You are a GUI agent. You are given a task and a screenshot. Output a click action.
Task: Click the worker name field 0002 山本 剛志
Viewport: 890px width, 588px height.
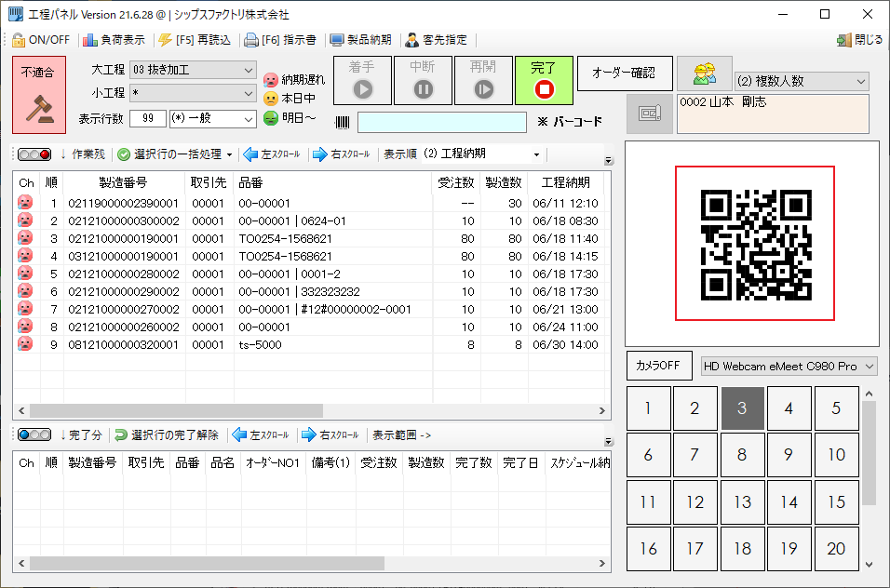[773, 114]
